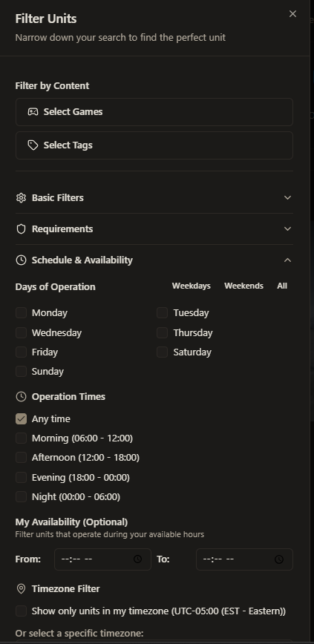This screenshot has height=644, width=314.
Task: Select the Weekdays quick option
Action: coord(191,286)
